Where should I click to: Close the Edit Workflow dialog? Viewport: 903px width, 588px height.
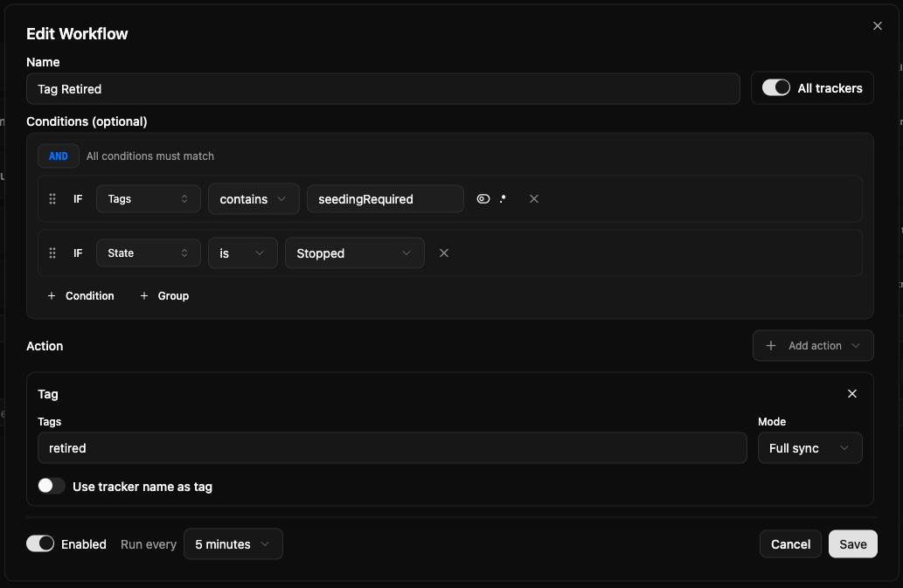click(x=878, y=26)
